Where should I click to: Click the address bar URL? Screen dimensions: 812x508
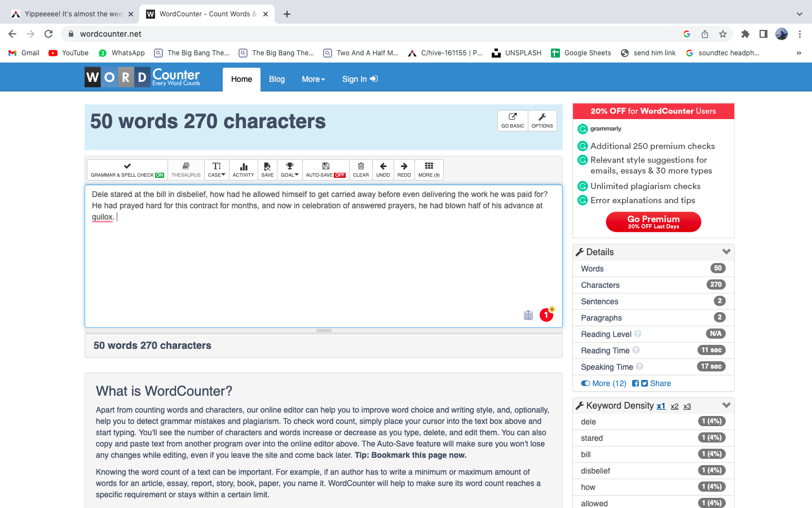click(x=111, y=34)
